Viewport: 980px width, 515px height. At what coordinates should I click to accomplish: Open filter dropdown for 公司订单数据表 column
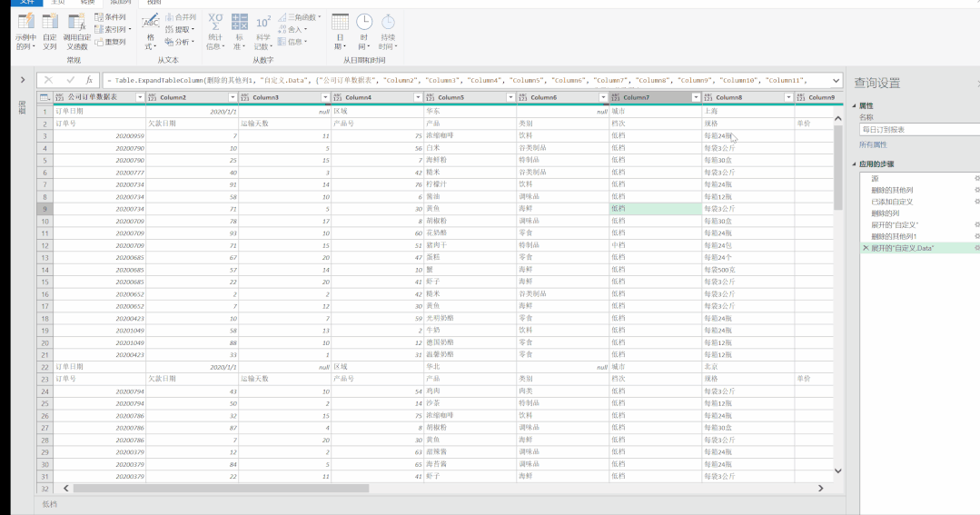[x=140, y=97]
